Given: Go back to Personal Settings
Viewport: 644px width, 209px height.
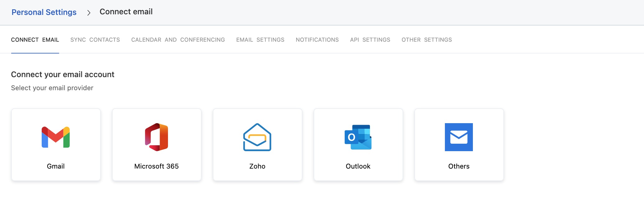Looking at the screenshot, I should pyautogui.click(x=44, y=12).
